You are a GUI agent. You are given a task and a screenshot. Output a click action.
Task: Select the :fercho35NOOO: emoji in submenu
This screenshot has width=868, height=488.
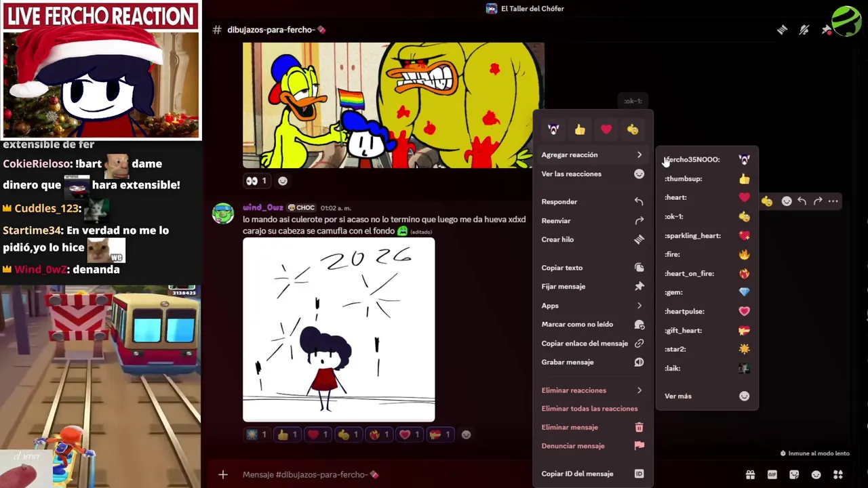[x=707, y=160]
